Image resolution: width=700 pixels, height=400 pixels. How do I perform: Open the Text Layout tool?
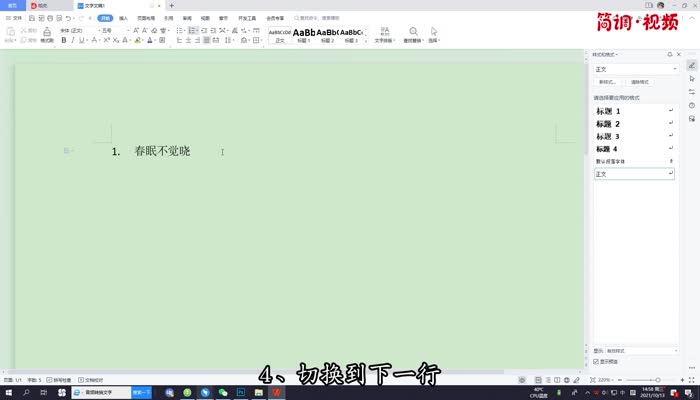point(384,34)
